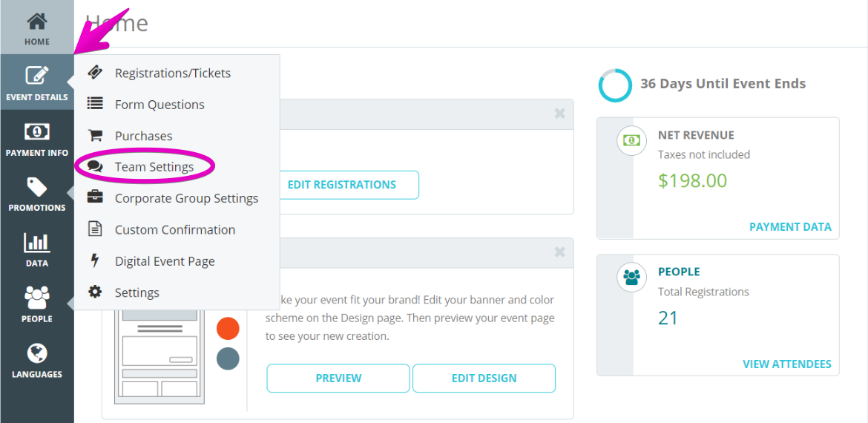Viewport: 868px width, 423px height.
Task: Follow the View Attendees link
Action: click(786, 364)
